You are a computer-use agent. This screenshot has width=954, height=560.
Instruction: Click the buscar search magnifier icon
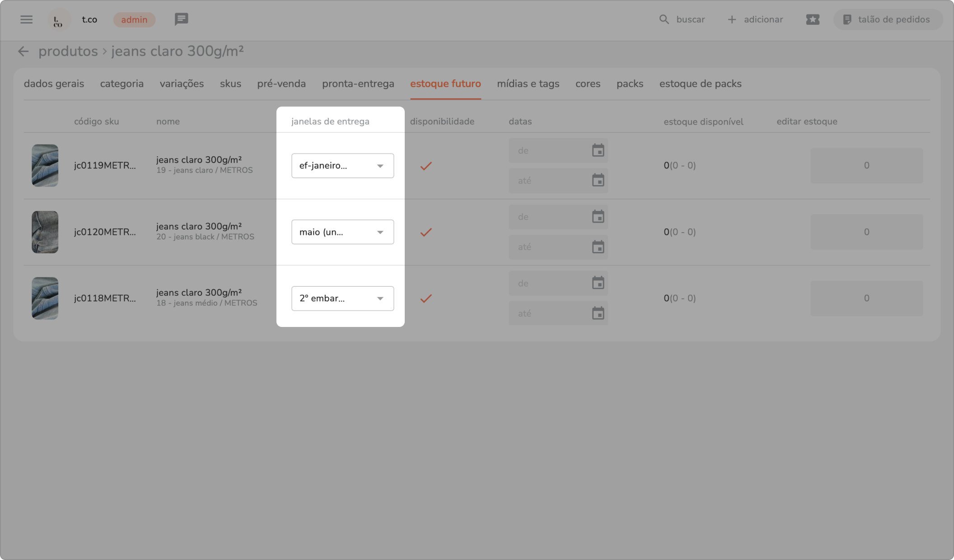point(664,19)
